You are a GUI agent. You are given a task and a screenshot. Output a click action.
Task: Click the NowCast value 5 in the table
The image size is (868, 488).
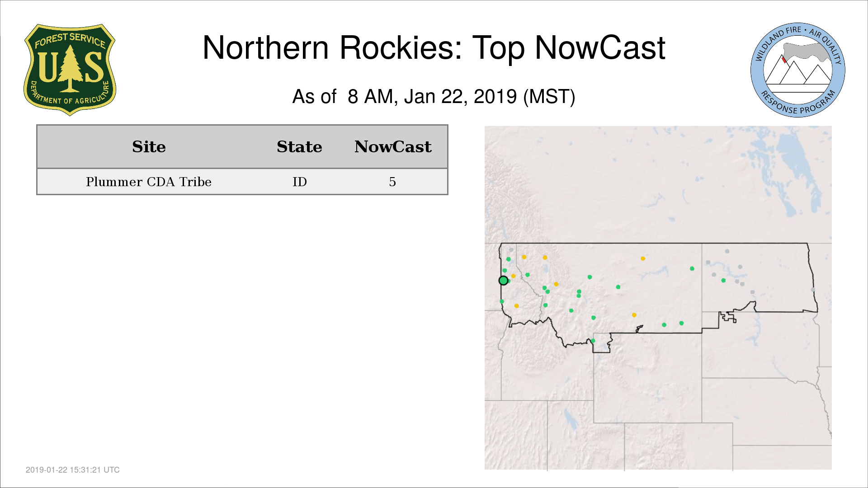pyautogui.click(x=392, y=182)
